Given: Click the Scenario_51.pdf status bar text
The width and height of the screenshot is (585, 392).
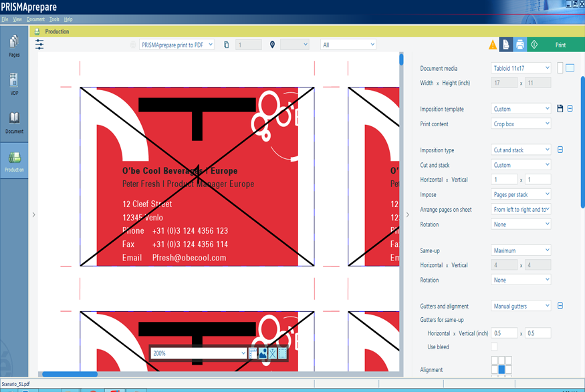Looking at the screenshot, I should 15,384.
